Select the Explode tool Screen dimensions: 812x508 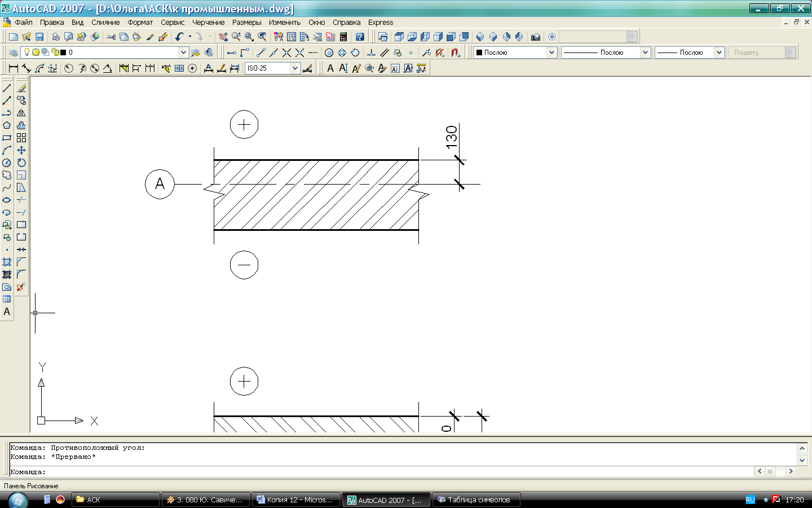[x=21, y=287]
